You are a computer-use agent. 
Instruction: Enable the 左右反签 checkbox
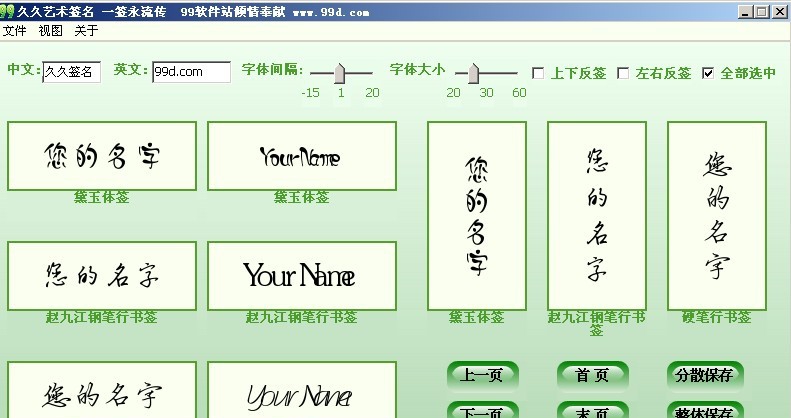pos(624,73)
